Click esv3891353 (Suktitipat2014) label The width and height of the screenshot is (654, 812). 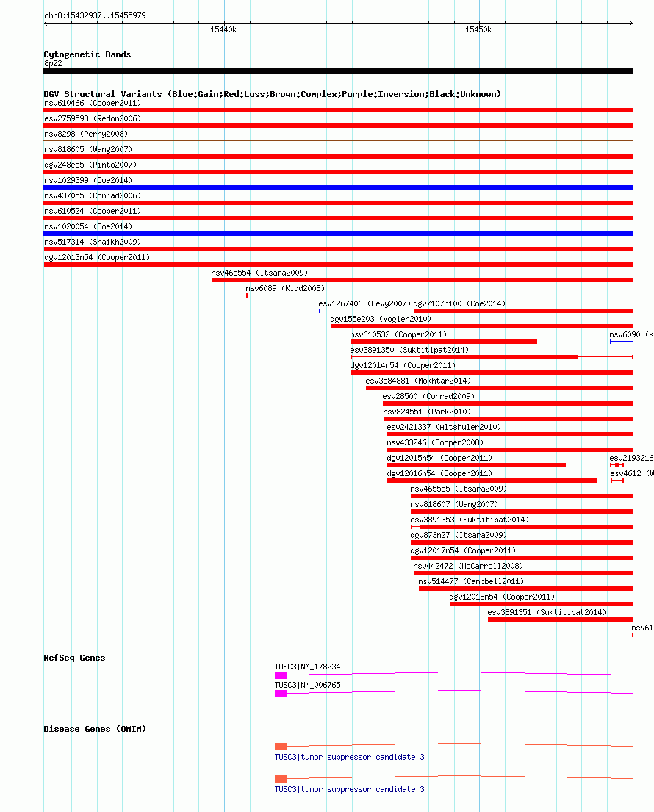pos(470,520)
